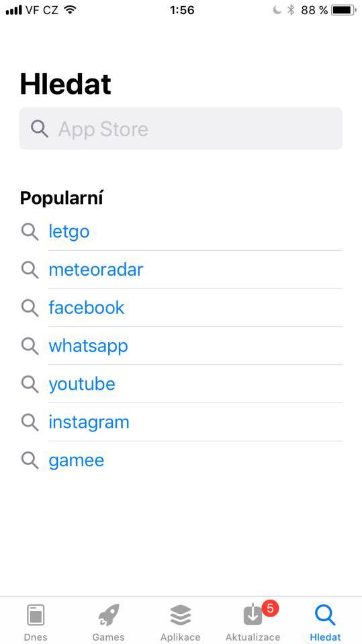Switch to the Aplikace tab label
362x644 pixels.
pyautogui.click(x=181, y=637)
